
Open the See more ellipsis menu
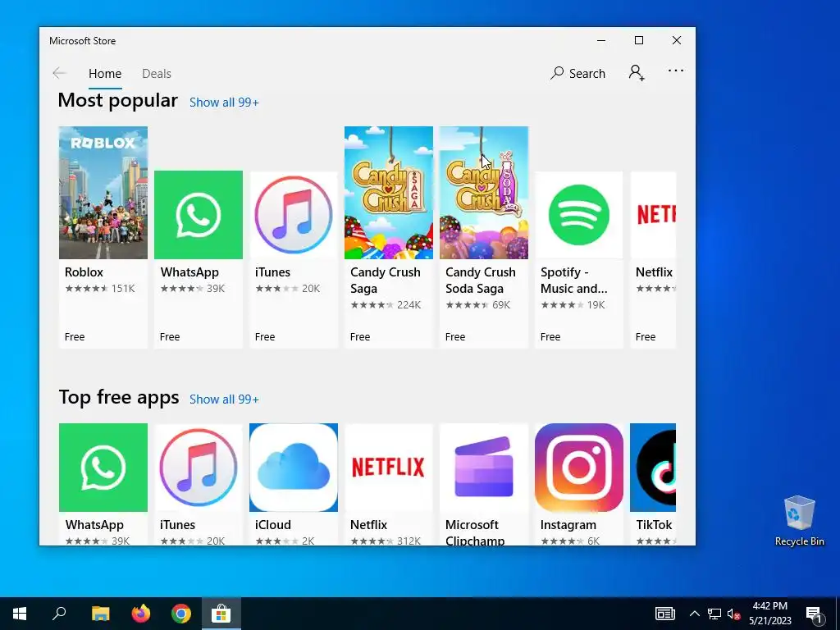(676, 71)
